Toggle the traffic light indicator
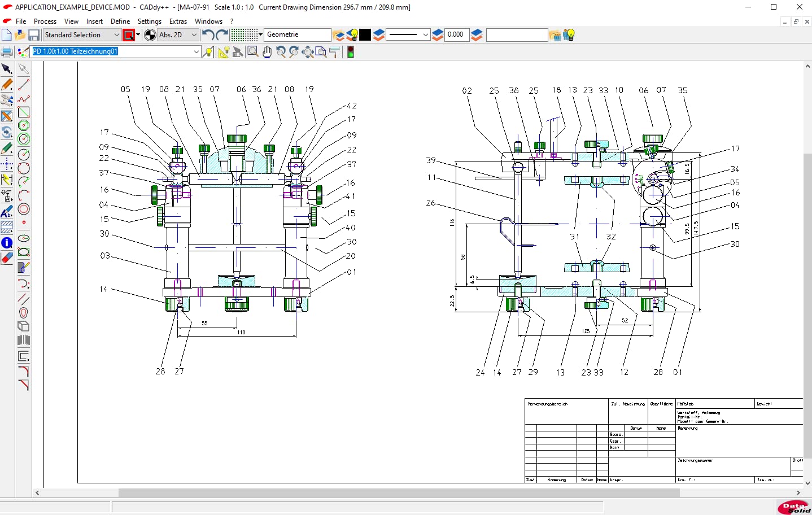The image size is (812, 515). click(351, 53)
